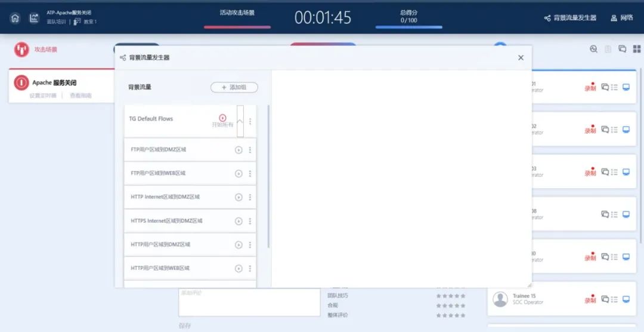Open the group chat icon above trainee list
Screen dimensions: 644x332
click(622, 49)
